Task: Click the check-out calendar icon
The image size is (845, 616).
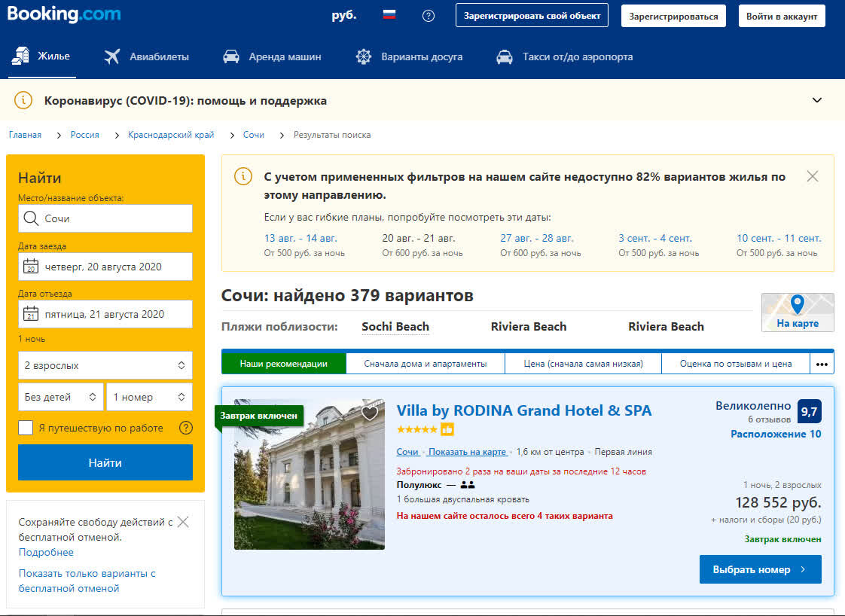Action: [31, 314]
